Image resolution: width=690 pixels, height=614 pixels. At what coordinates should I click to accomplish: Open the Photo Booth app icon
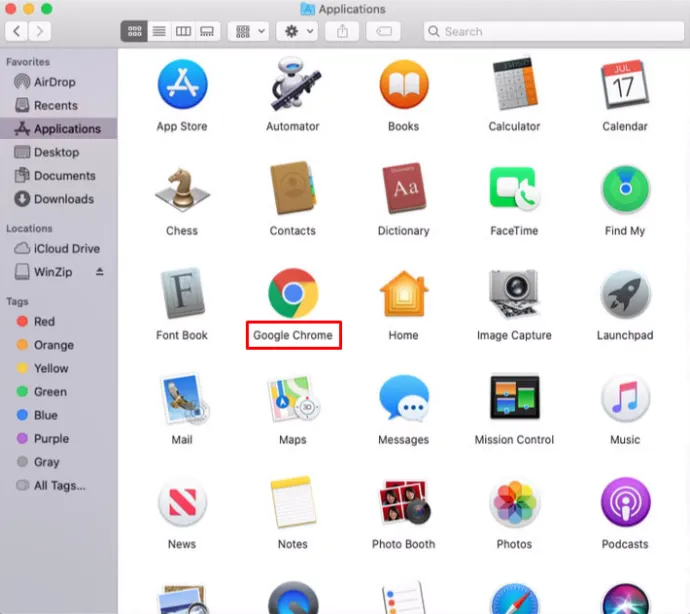click(x=404, y=502)
